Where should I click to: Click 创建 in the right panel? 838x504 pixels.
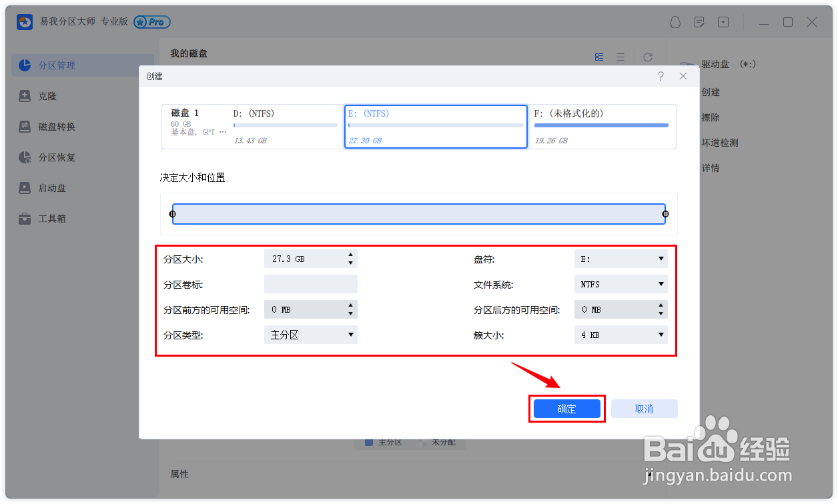(711, 92)
